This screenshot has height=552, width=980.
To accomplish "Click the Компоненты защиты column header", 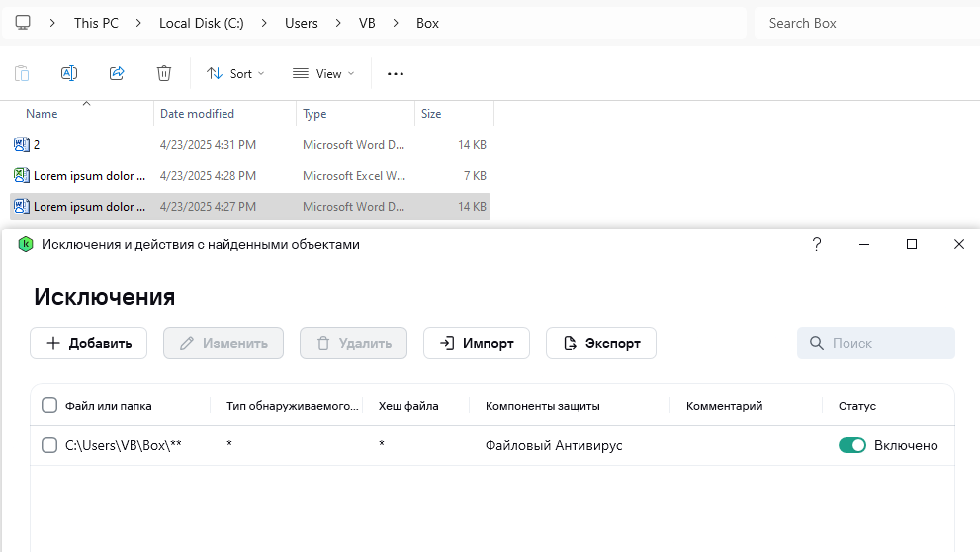I will click(x=542, y=406).
